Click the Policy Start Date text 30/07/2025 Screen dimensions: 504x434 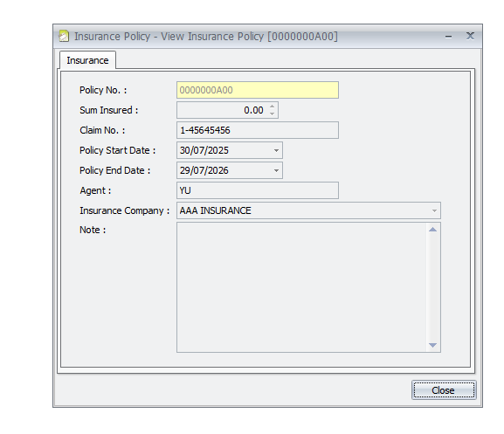(204, 150)
